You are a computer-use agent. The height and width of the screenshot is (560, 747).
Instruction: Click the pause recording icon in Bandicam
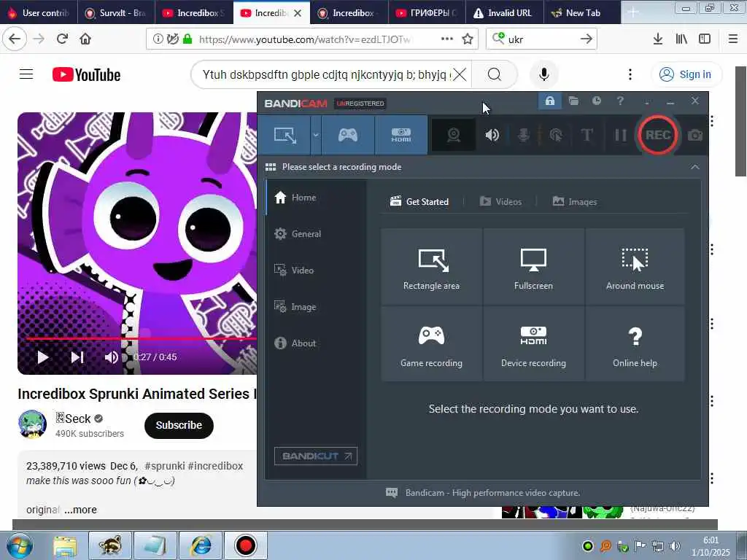pyautogui.click(x=620, y=135)
